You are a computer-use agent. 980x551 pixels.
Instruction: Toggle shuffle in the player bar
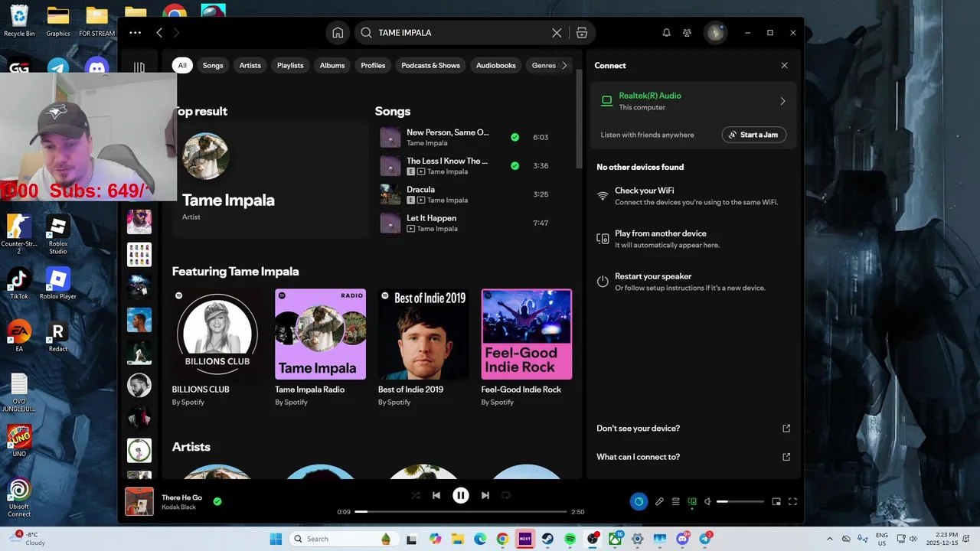(x=415, y=495)
